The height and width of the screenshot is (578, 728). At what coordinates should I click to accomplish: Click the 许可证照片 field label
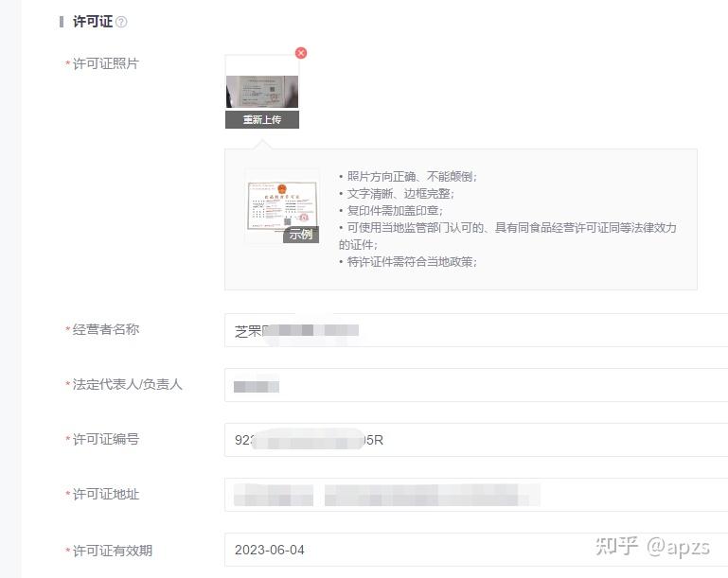pyautogui.click(x=105, y=63)
